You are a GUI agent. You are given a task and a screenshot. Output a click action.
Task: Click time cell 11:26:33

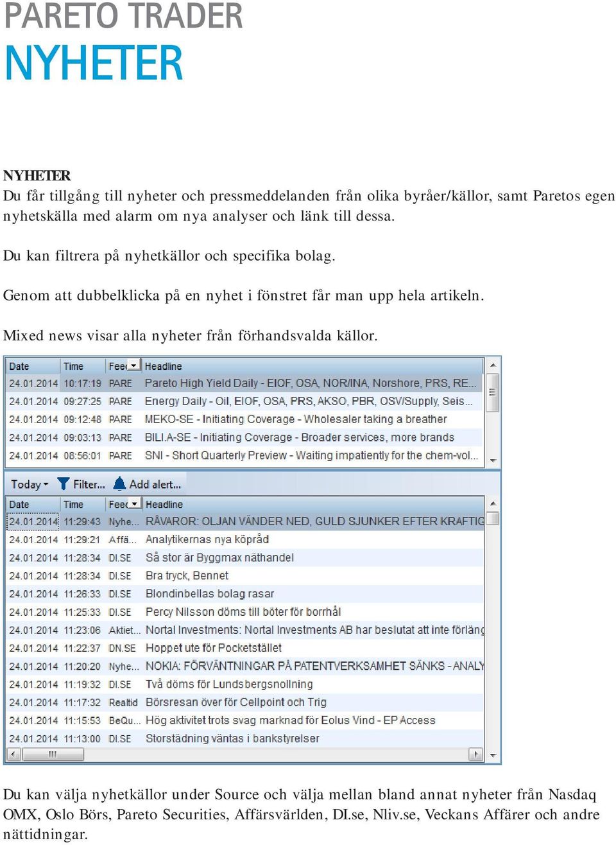tap(82, 594)
